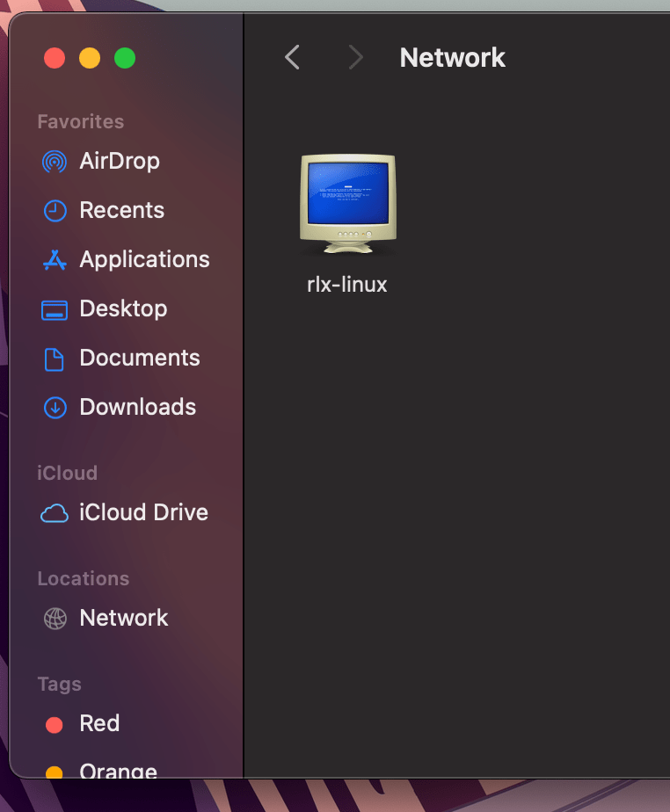Open AirDrop from the sidebar

(x=120, y=161)
